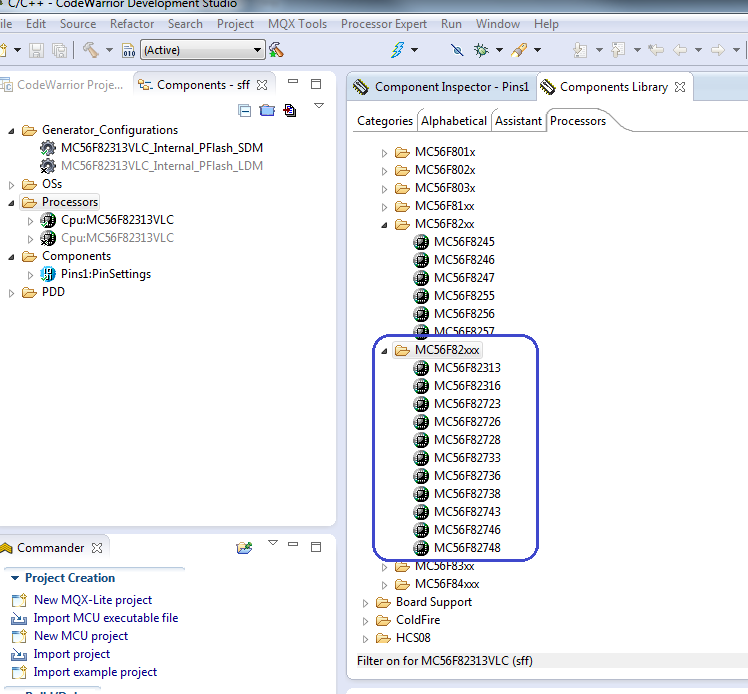Expand the Pins1:PinSettings component
This screenshot has height=694, width=748.
point(30,275)
